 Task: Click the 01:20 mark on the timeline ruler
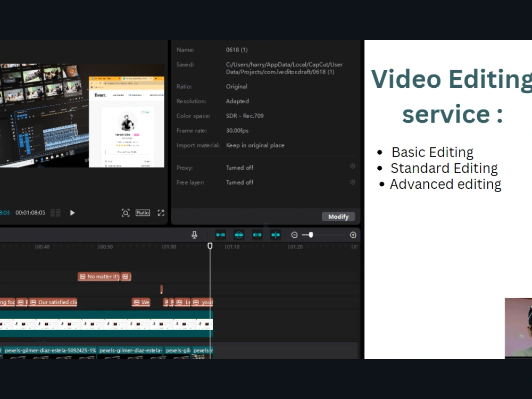point(295,247)
